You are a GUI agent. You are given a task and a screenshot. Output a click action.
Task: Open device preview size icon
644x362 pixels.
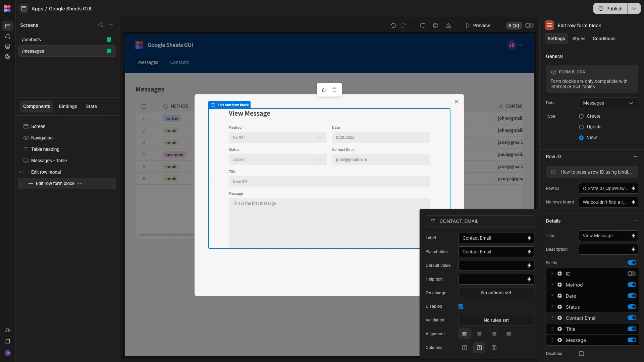click(x=423, y=25)
